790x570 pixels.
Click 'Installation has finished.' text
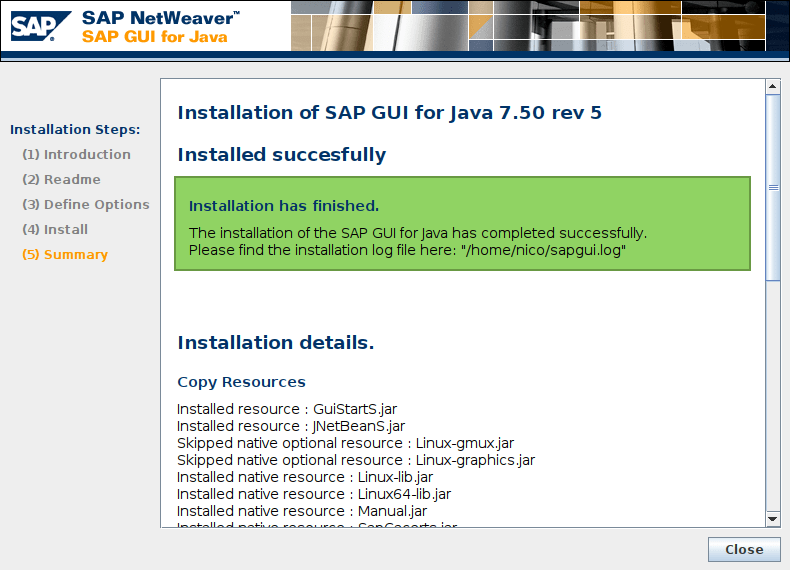tap(284, 206)
